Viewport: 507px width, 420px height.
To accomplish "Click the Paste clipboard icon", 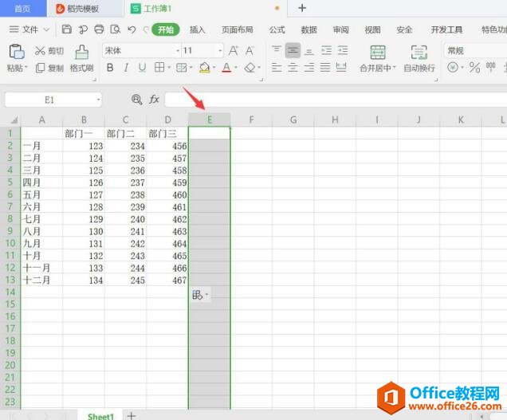I will [17, 52].
